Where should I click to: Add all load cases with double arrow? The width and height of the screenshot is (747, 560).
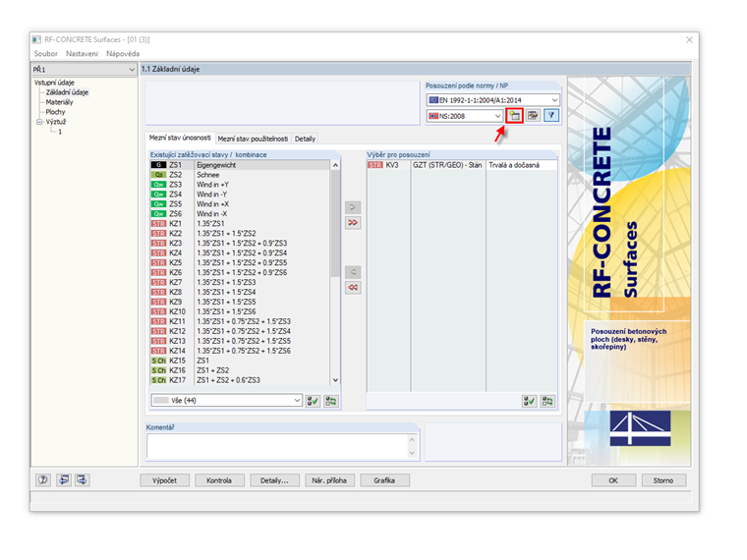click(x=353, y=222)
